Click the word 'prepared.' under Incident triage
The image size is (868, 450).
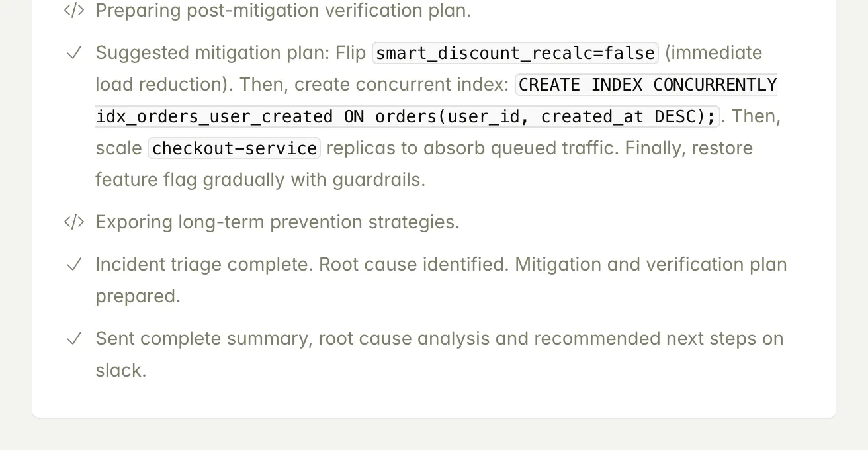point(138,296)
